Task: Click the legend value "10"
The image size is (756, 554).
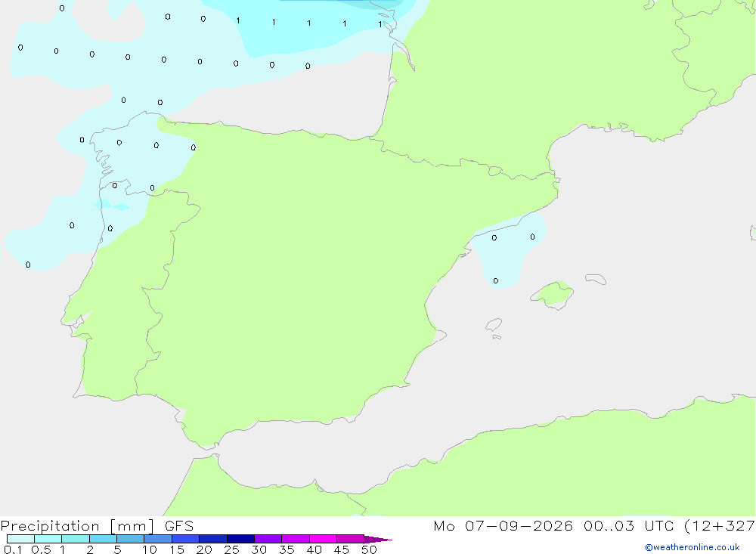Action: (150, 549)
